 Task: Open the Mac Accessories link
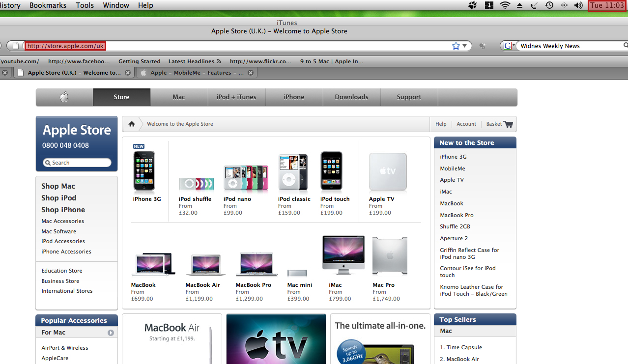coord(63,221)
